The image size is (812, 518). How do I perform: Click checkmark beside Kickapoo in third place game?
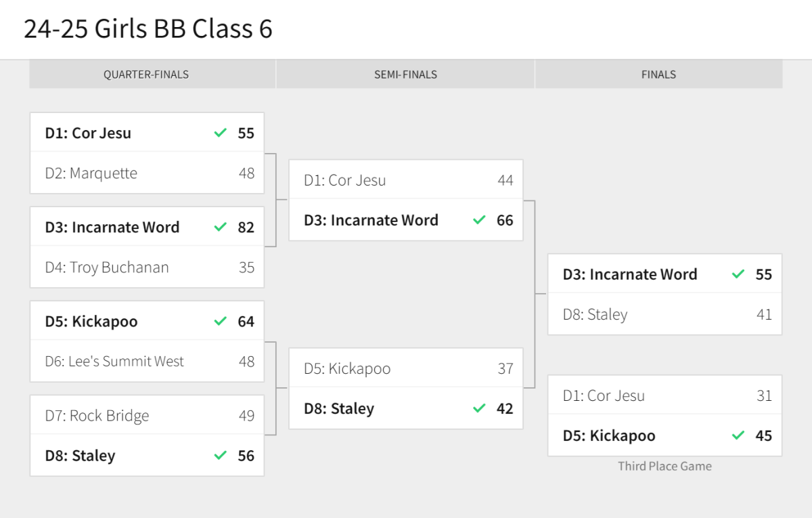pyautogui.click(x=738, y=435)
